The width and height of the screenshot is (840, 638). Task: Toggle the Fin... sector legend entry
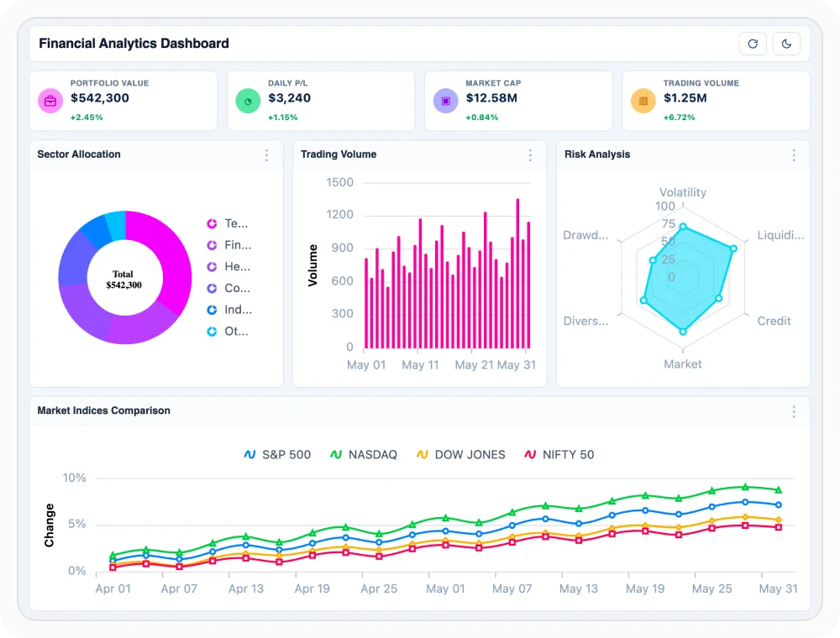pos(228,245)
